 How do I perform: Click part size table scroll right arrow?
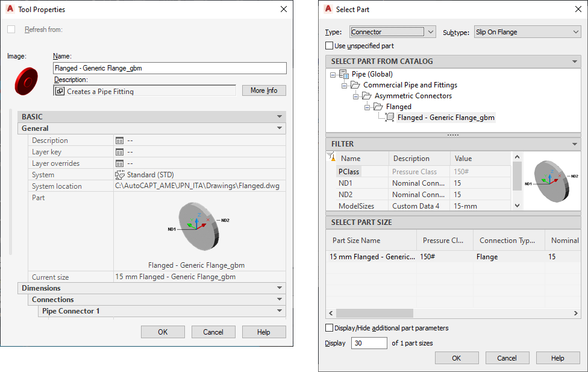[x=575, y=313]
